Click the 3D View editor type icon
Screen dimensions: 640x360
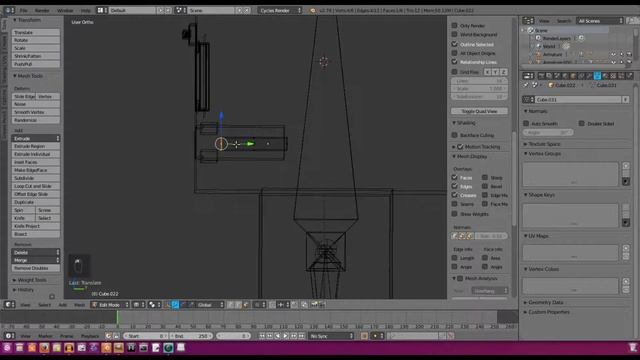pos(9,305)
